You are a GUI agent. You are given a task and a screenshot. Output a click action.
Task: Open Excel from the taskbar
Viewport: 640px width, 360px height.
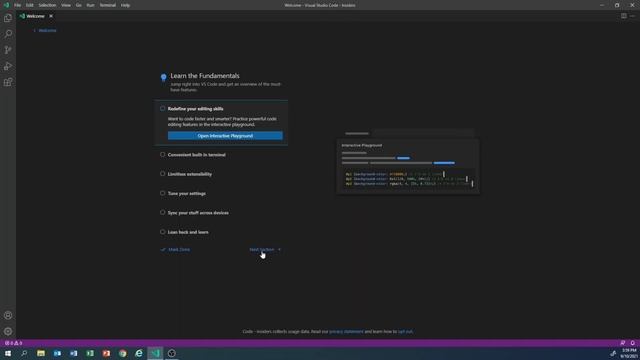coord(90,353)
